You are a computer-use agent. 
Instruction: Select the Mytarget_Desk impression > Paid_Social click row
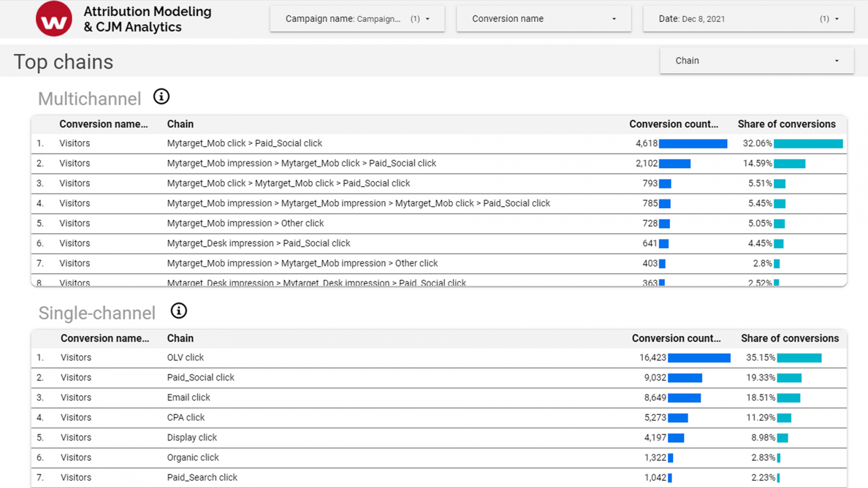click(258, 243)
